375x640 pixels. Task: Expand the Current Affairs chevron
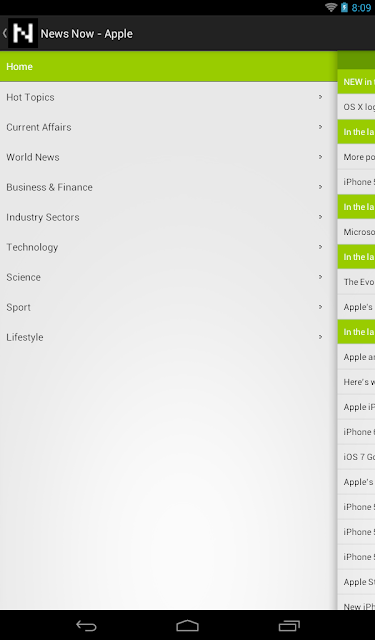coord(320,127)
